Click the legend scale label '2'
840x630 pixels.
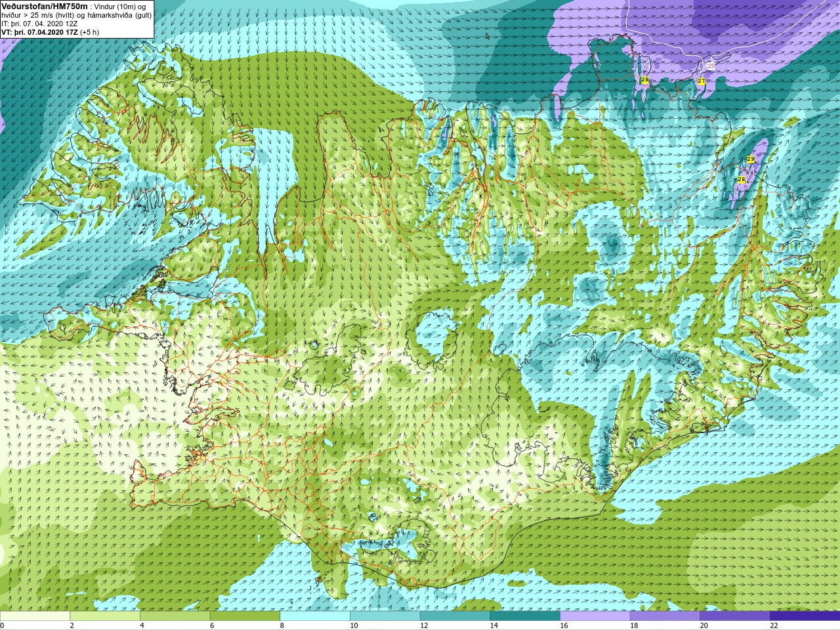pos(72,625)
